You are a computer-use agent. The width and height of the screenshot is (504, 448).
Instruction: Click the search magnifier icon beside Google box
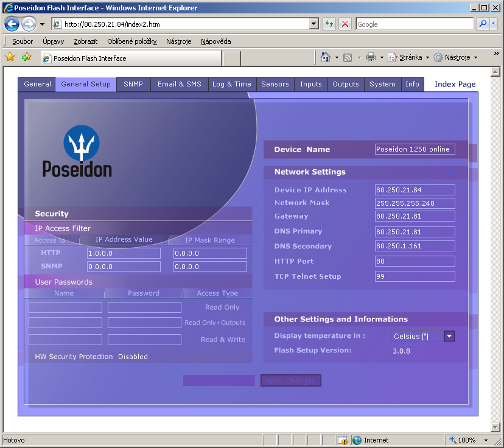click(x=483, y=24)
